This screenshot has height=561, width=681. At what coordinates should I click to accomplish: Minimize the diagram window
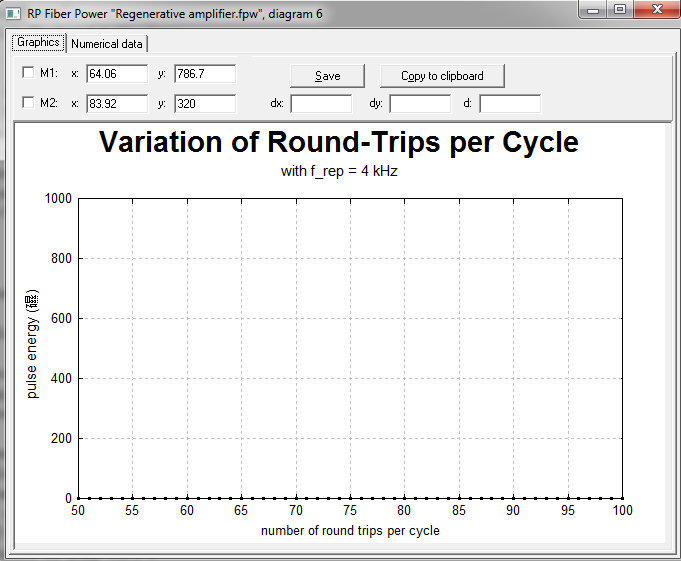(x=593, y=10)
